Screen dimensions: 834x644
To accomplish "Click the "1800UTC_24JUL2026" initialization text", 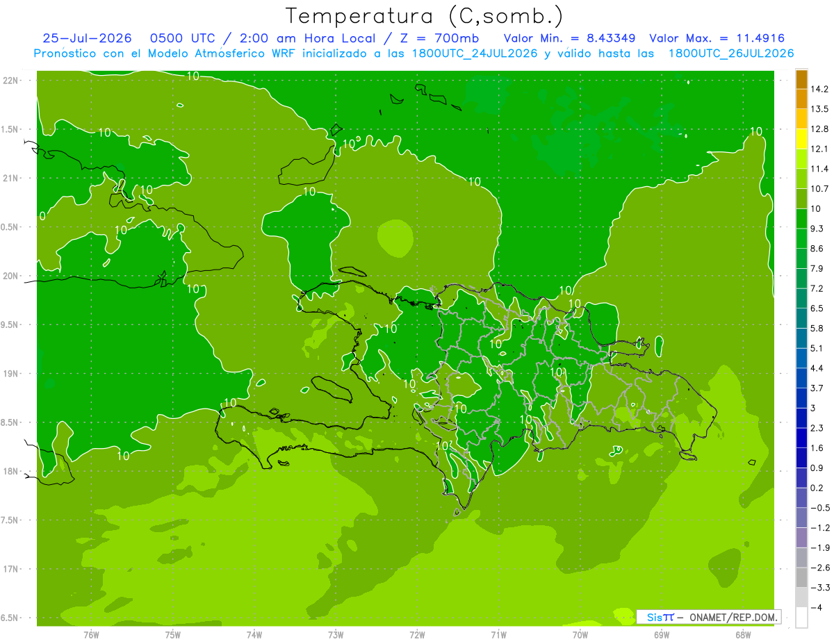I will (x=473, y=53).
